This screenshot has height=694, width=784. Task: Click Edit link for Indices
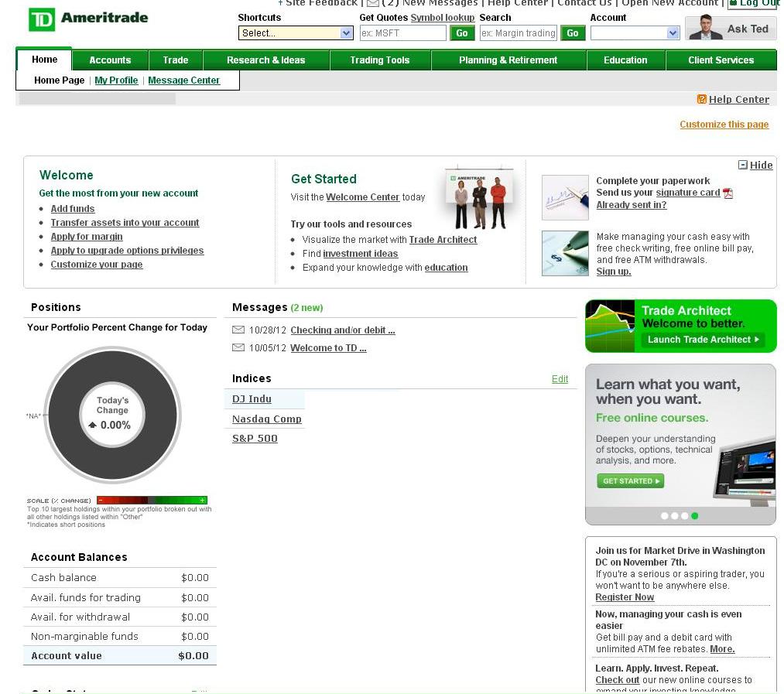pos(560,379)
